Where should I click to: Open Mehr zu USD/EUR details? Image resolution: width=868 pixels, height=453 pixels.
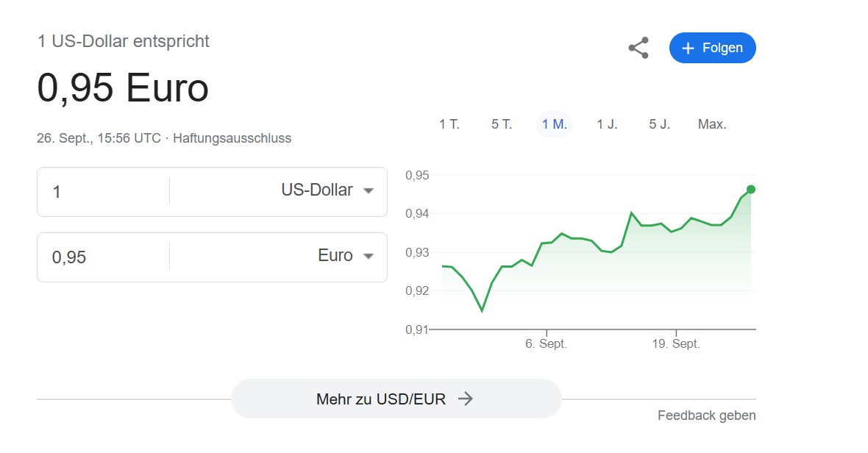396,399
